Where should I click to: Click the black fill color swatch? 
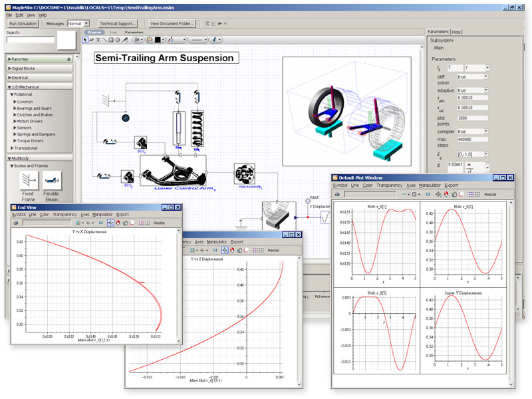(158, 40)
